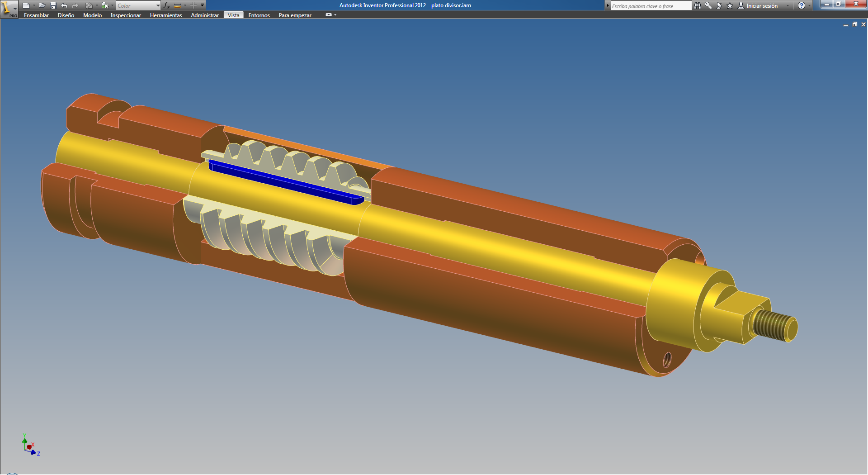
Task: Expand the ribbon display options arrow
Action: [335, 15]
